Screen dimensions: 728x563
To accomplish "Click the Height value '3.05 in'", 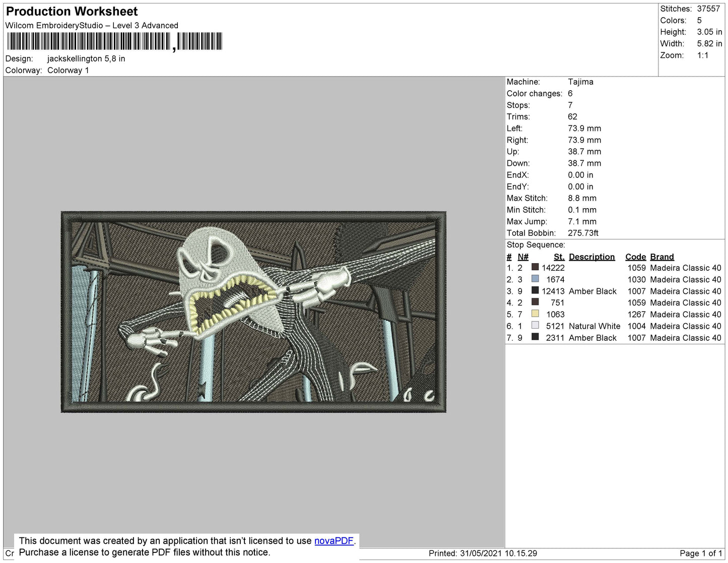I will pos(709,32).
